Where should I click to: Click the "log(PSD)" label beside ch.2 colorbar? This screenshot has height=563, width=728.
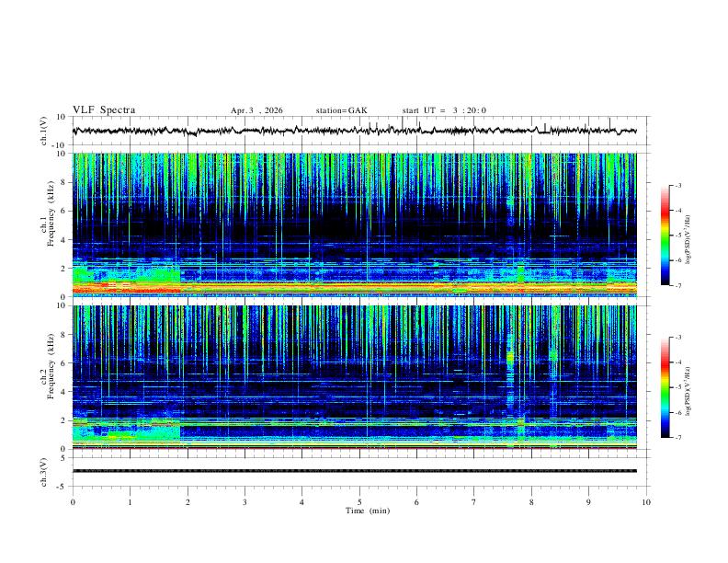(688, 391)
